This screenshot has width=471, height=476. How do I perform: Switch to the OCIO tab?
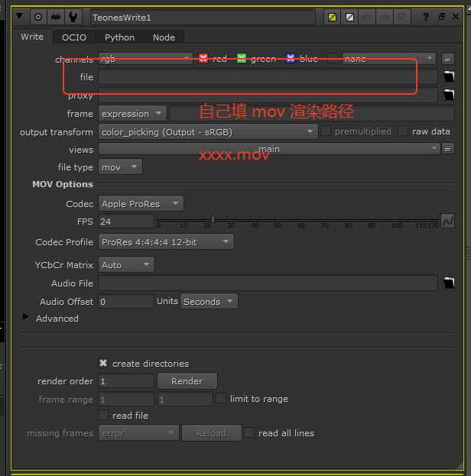74,37
